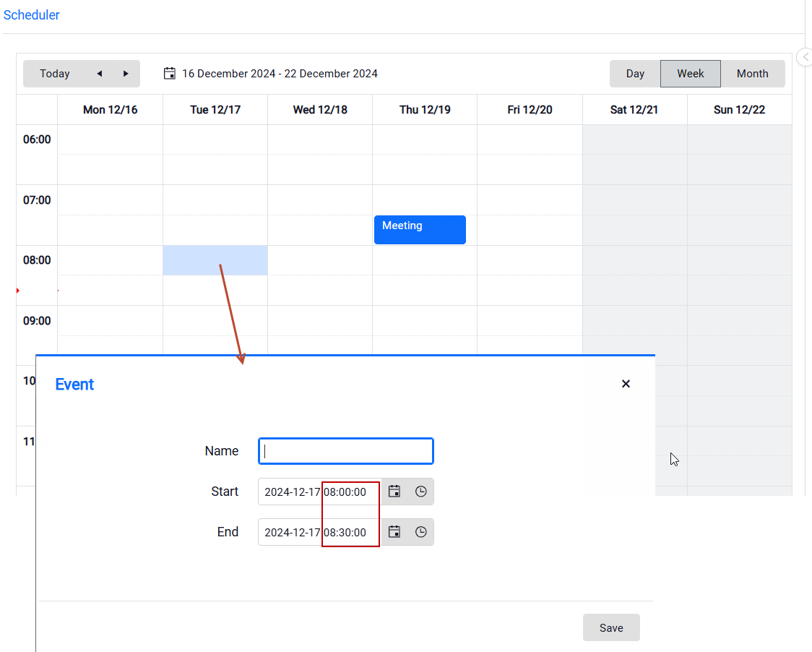
Task: Close the Event dialog
Action: pyautogui.click(x=626, y=384)
